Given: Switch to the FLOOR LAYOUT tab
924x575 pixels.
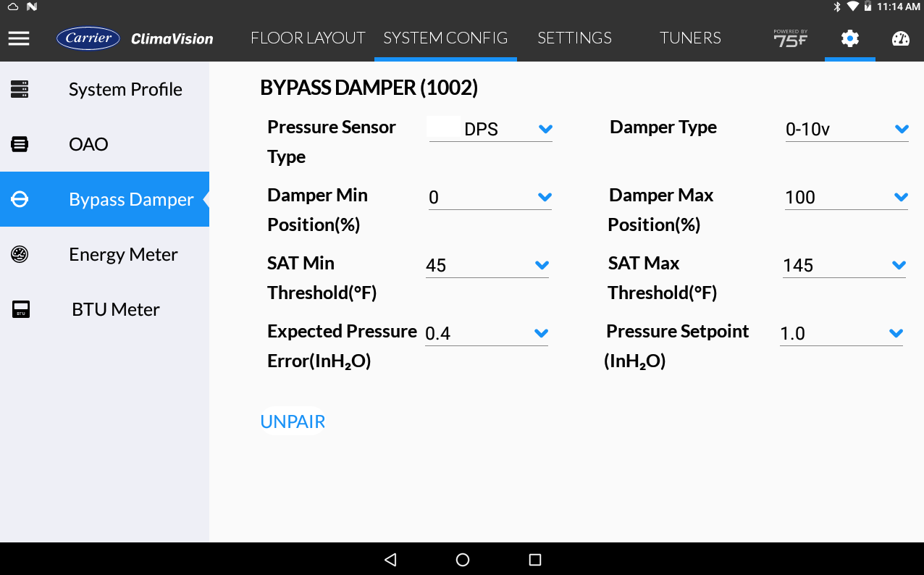Looking at the screenshot, I should tap(308, 38).
